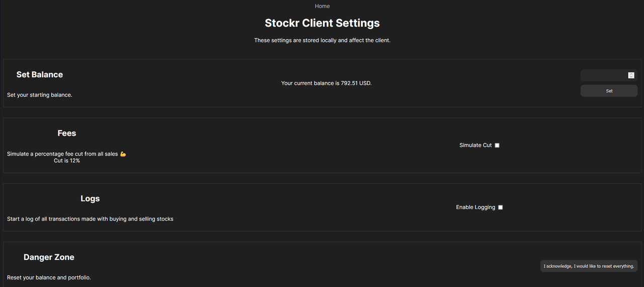Decrement balance with the spinner down arrow
This screenshot has height=287, width=644.
[631, 77]
